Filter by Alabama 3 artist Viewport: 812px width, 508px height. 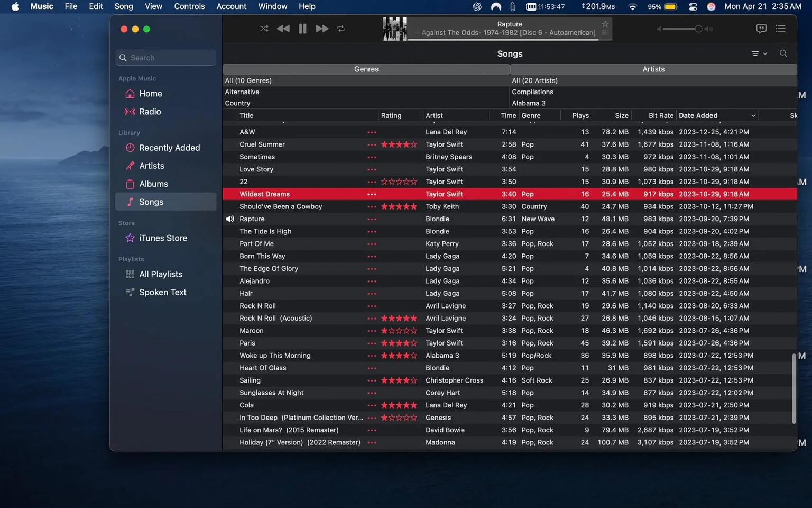tap(653, 103)
